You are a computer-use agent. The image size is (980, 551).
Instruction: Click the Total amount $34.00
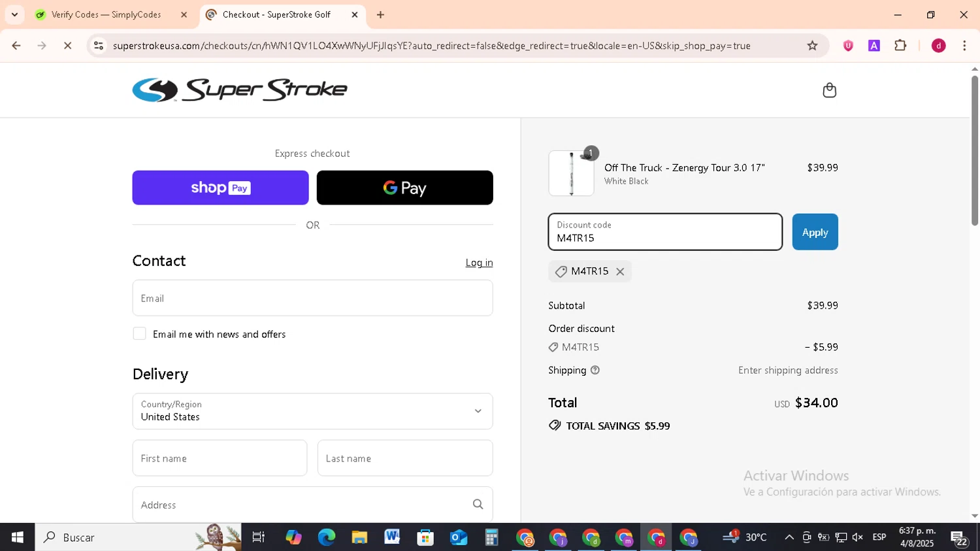point(816,403)
